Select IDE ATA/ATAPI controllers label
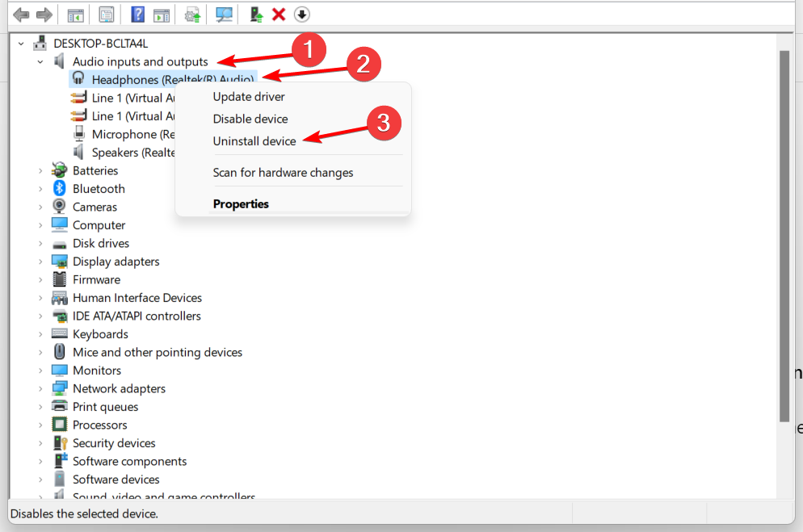The width and height of the screenshot is (803, 532). pyautogui.click(x=137, y=316)
